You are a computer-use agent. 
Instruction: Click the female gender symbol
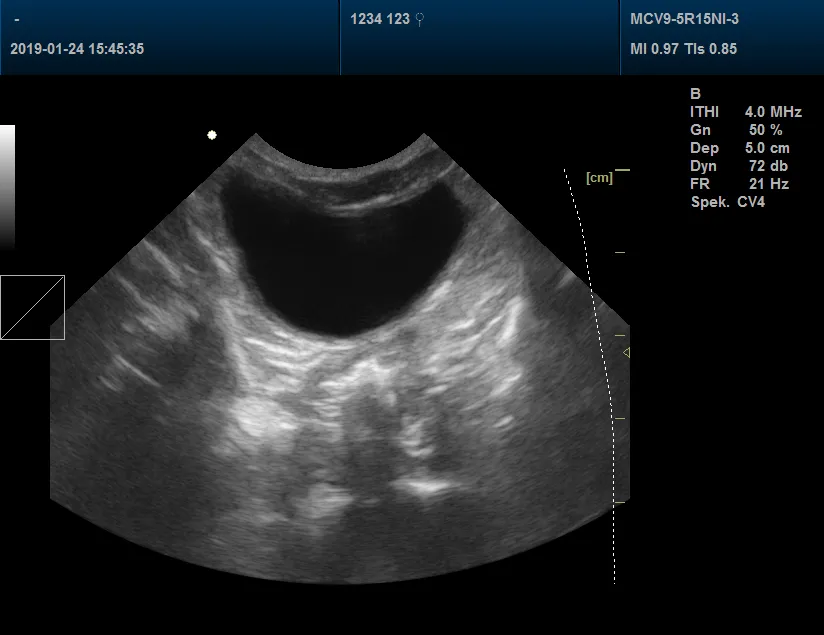(x=418, y=17)
